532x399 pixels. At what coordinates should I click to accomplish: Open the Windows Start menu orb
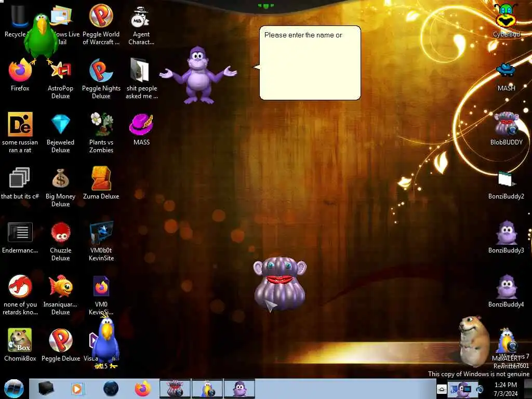point(14,389)
